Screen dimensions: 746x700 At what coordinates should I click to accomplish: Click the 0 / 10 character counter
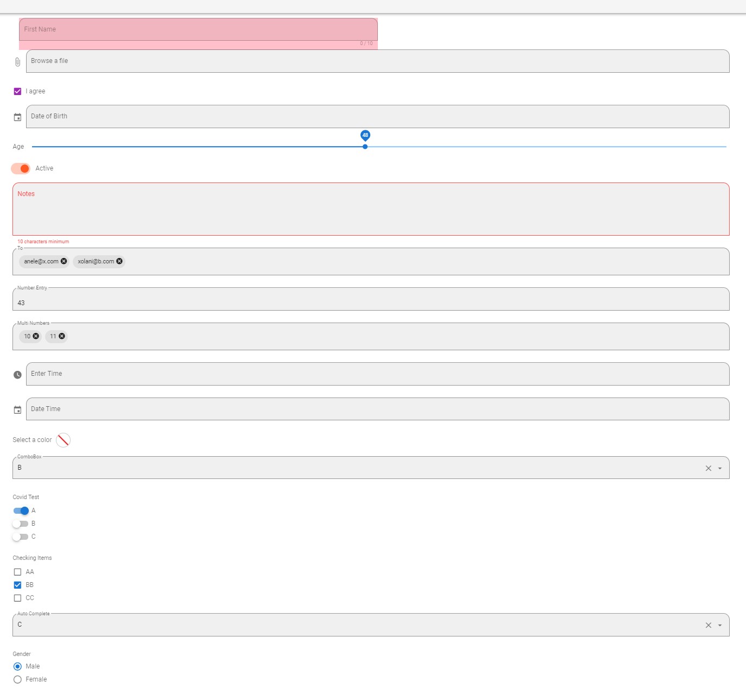pyautogui.click(x=366, y=43)
